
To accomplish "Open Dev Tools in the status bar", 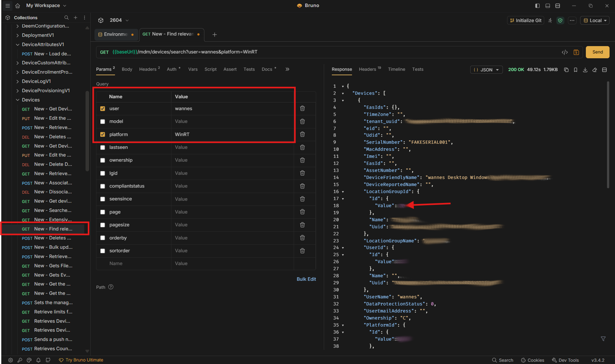I will point(565,360).
